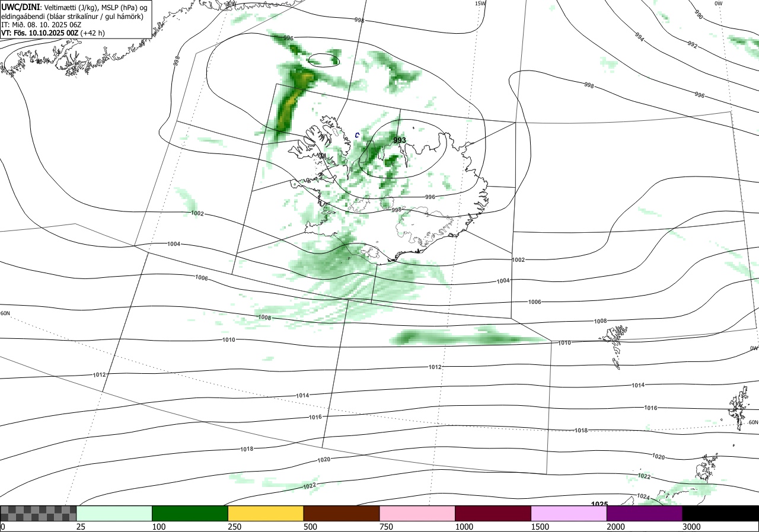Select the "1000" legend scale value
Screen dimensions: 759x532
pos(465,527)
